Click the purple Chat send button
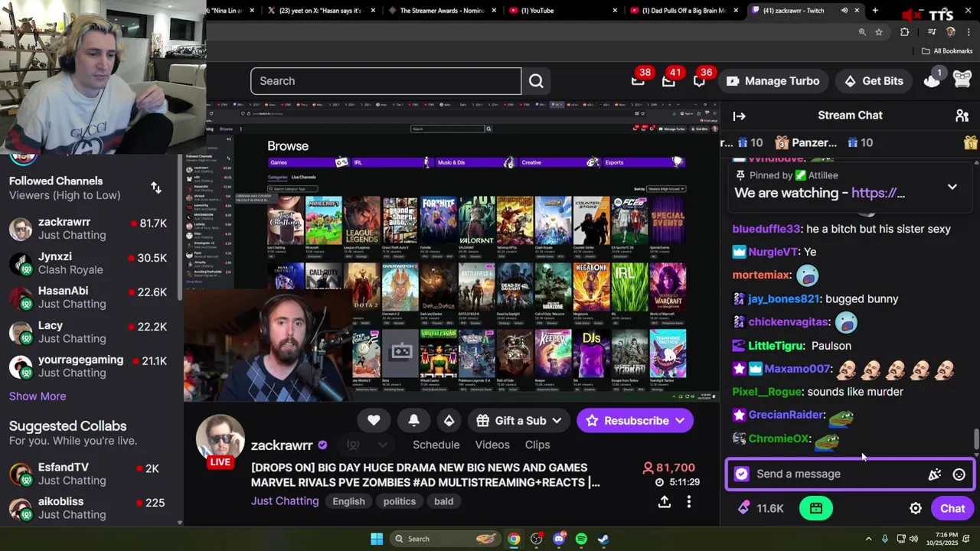 click(x=952, y=508)
